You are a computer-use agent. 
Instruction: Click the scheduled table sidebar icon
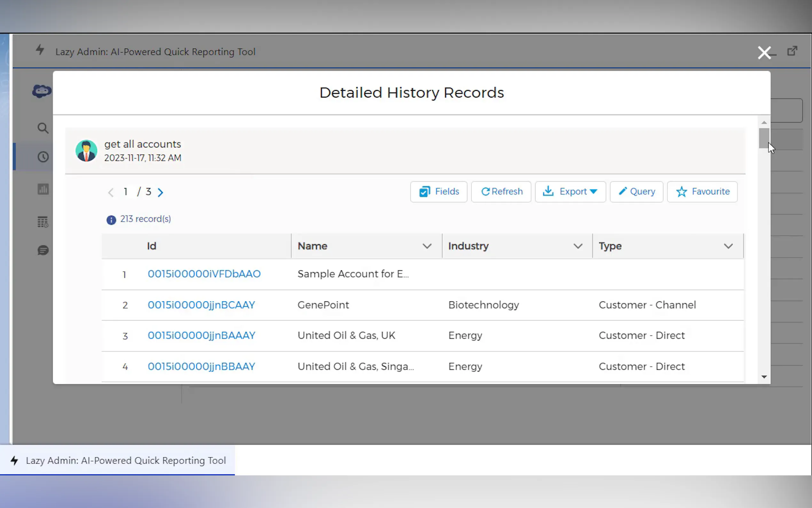click(x=43, y=222)
